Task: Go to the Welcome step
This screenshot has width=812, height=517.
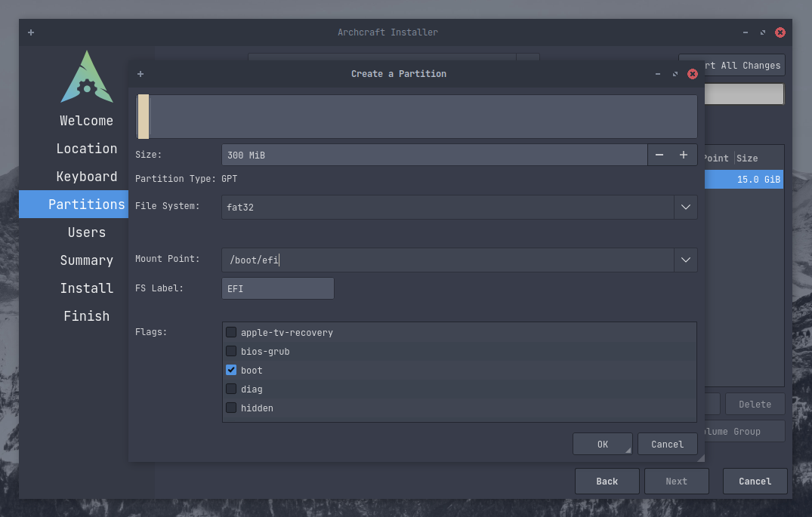Action: [86, 121]
